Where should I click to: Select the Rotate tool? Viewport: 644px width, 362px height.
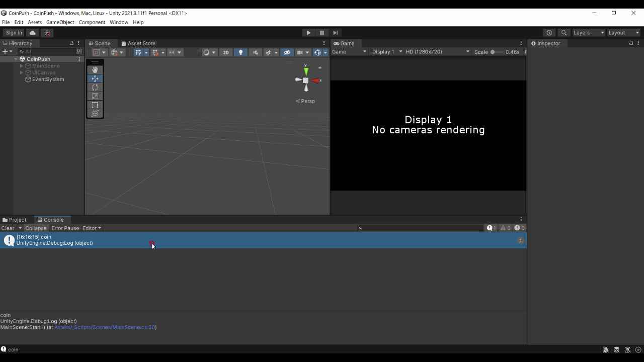tap(95, 87)
